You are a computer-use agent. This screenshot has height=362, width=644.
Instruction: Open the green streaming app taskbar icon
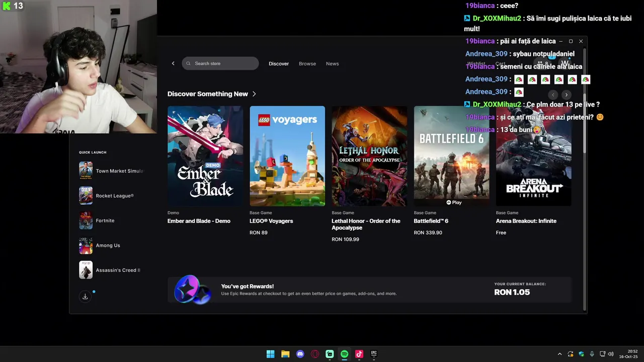[x=330, y=354]
